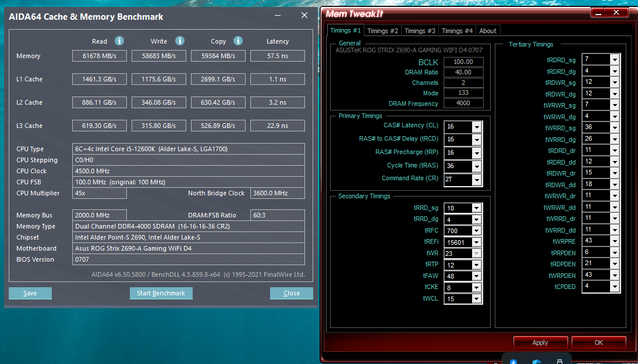Expand the tRTP dropdown
Image resolution: width=638 pixels, height=364 pixels.
point(477,265)
